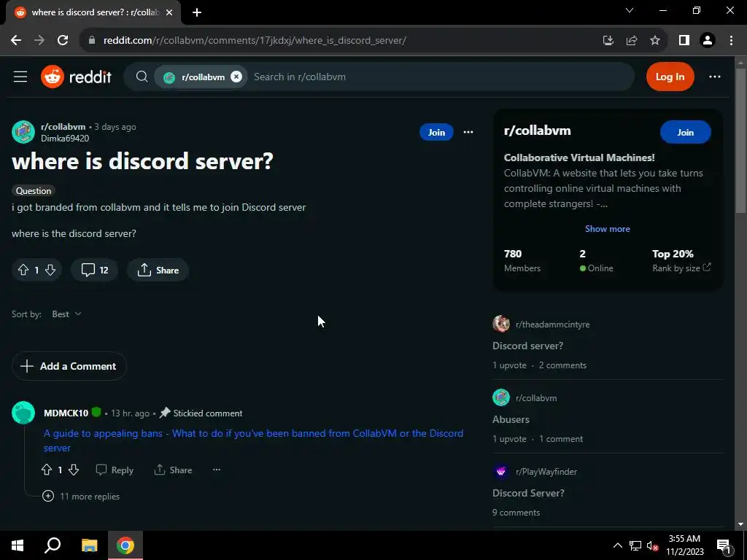Open the related 'Discord server?' post from r/theadammcintyre
747x560 pixels.
(528, 346)
